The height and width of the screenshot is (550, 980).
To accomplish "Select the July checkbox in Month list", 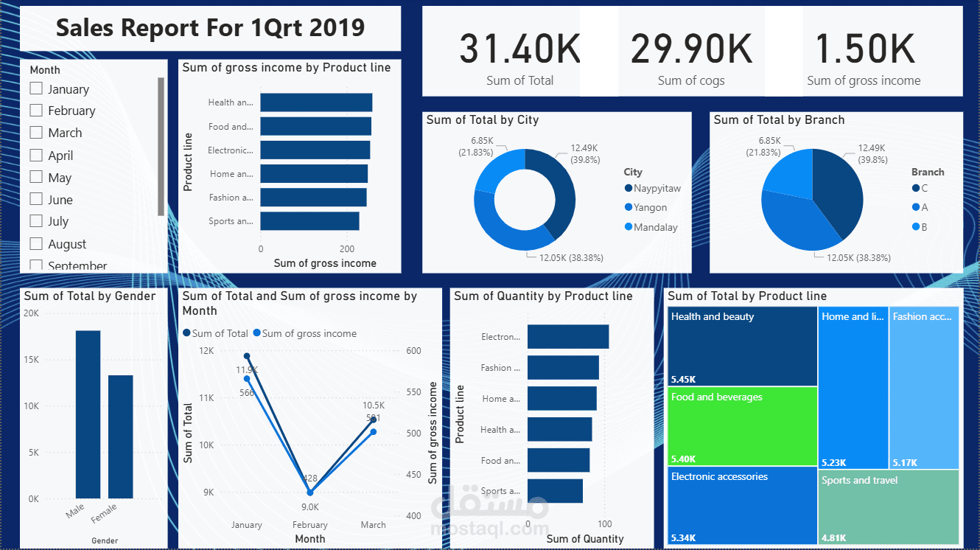I will click(x=35, y=221).
